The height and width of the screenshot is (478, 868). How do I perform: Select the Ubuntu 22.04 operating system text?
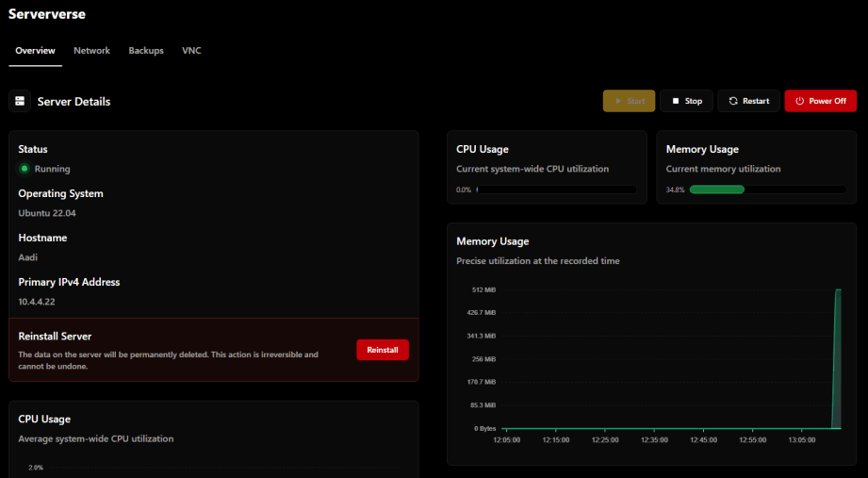(x=47, y=213)
